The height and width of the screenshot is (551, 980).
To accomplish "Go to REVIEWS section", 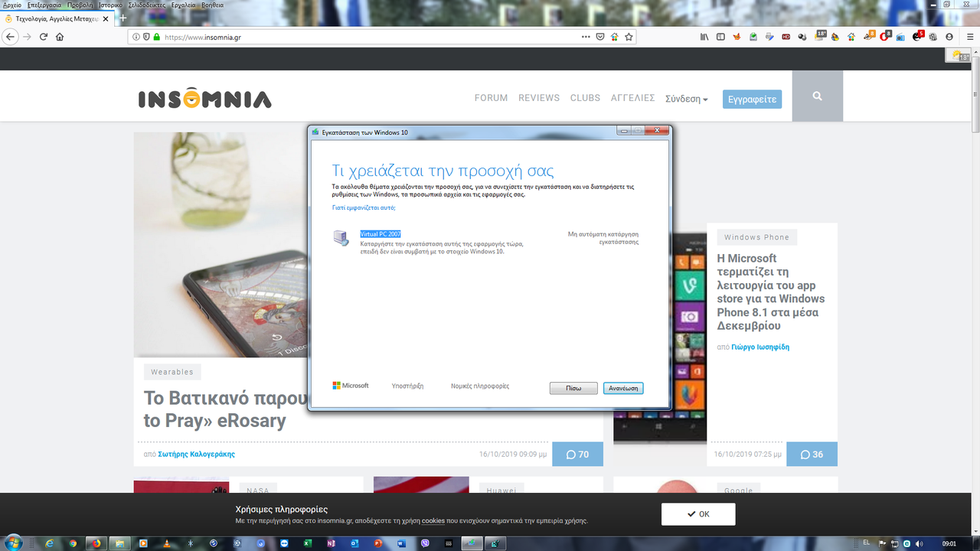I will [539, 98].
